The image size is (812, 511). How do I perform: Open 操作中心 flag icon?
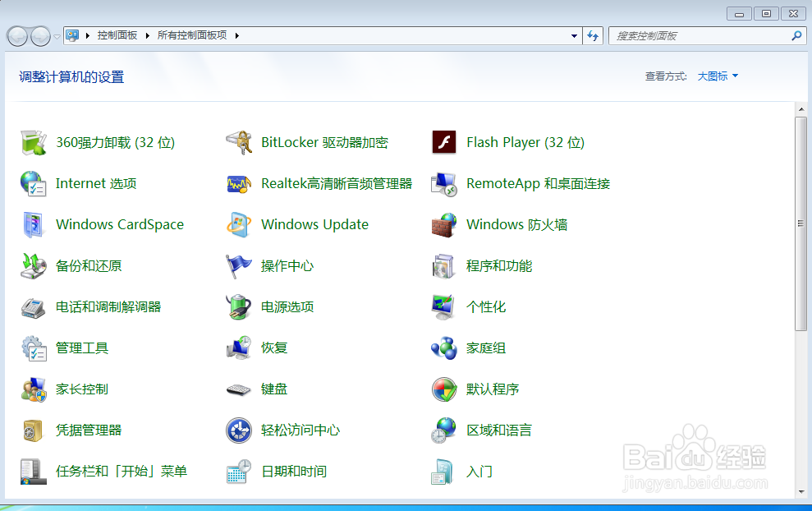(239, 266)
